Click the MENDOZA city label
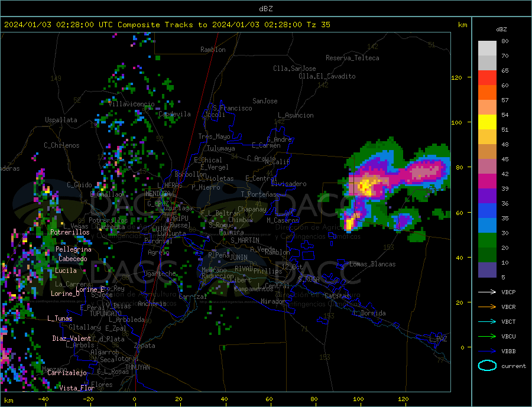 pyautogui.click(x=158, y=194)
